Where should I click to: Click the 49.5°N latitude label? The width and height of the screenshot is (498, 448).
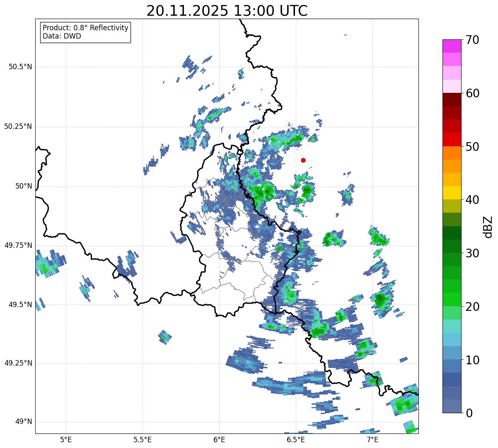[x=20, y=305]
